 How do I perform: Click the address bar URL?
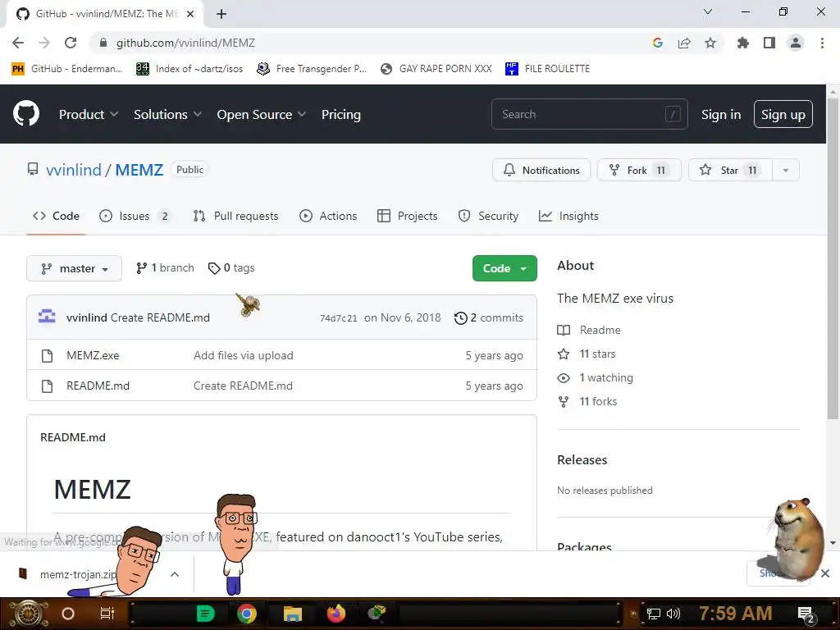pyautogui.click(x=185, y=43)
